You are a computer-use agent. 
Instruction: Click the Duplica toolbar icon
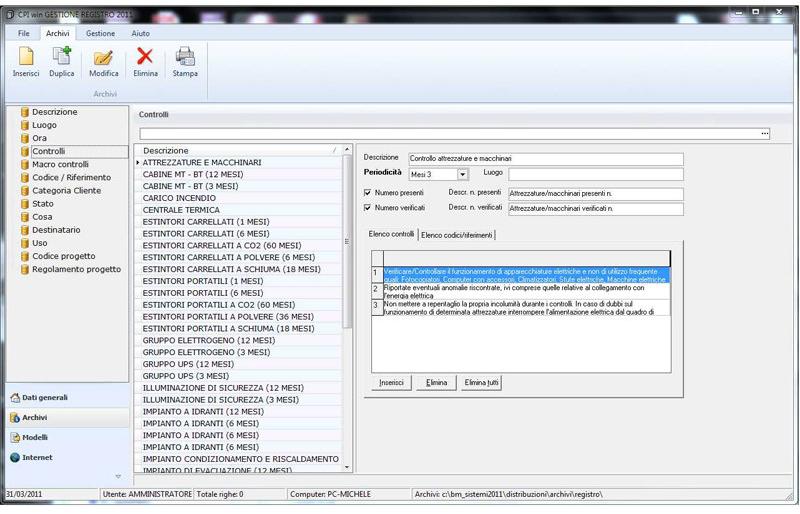[x=62, y=58]
